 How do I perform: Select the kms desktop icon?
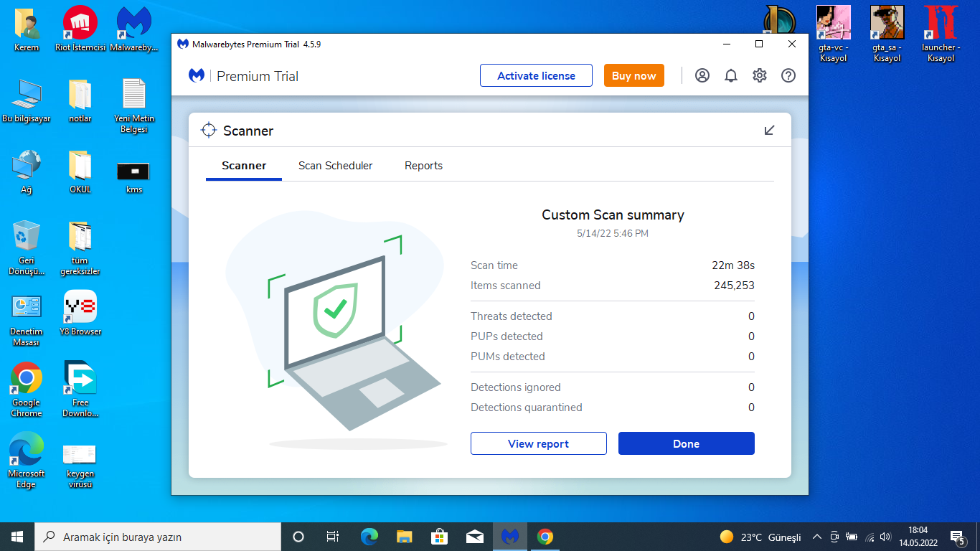(x=134, y=176)
